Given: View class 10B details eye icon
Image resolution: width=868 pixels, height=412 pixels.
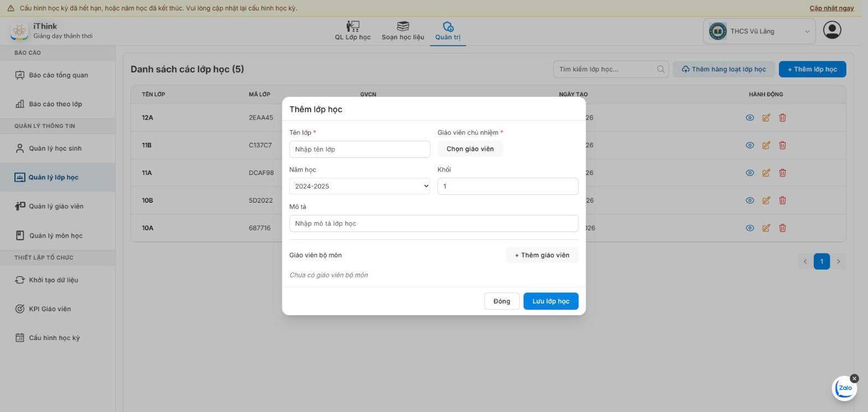Looking at the screenshot, I should point(750,200).
